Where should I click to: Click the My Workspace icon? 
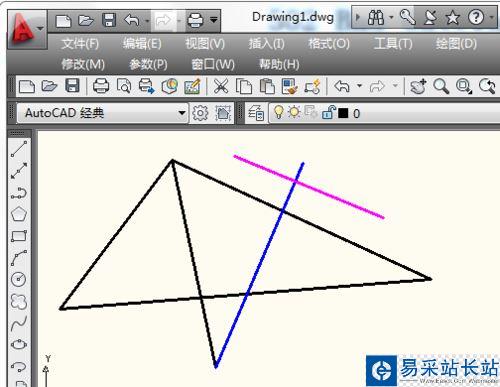[x=223, y=113]
